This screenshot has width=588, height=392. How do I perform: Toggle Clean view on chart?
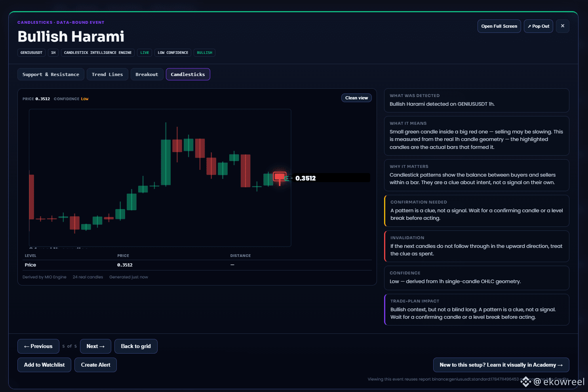(356, 98)
